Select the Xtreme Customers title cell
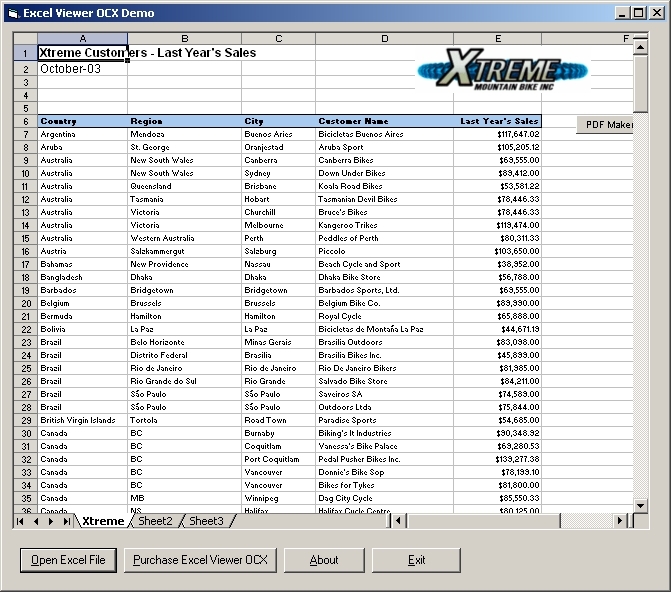Screen dimensions: 671x592 [83, 53]
